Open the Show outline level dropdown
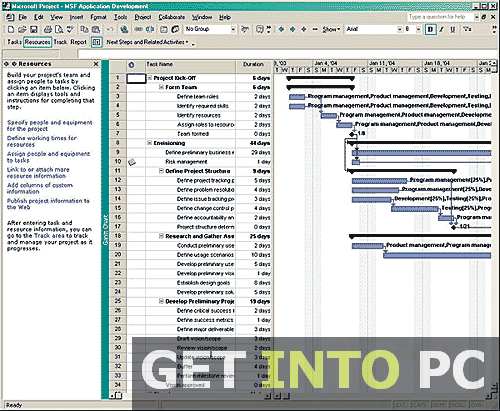This screenshot has width=500, height=411. (x=331, y=29)
